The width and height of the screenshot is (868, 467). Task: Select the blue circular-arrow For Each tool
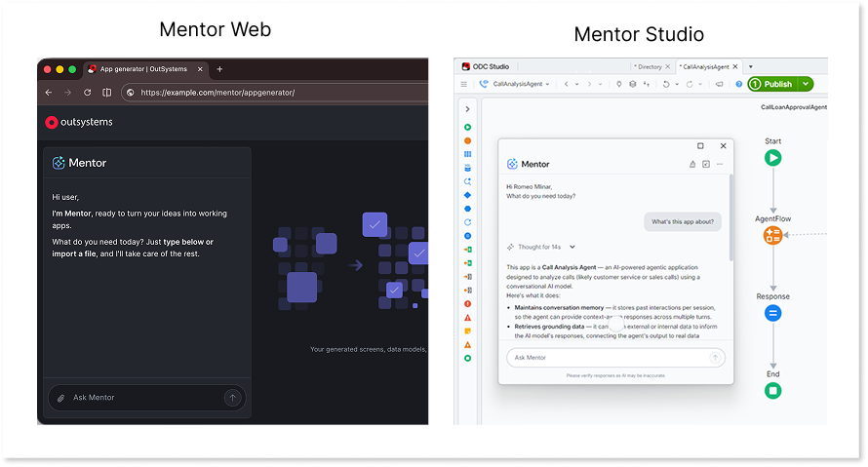[x=468, y=222]
